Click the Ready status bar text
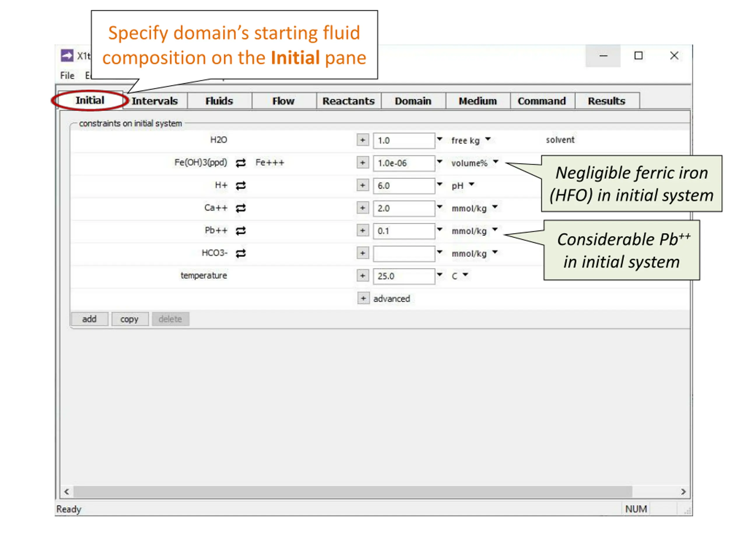The image size is (747, 560). click(69, 509)
